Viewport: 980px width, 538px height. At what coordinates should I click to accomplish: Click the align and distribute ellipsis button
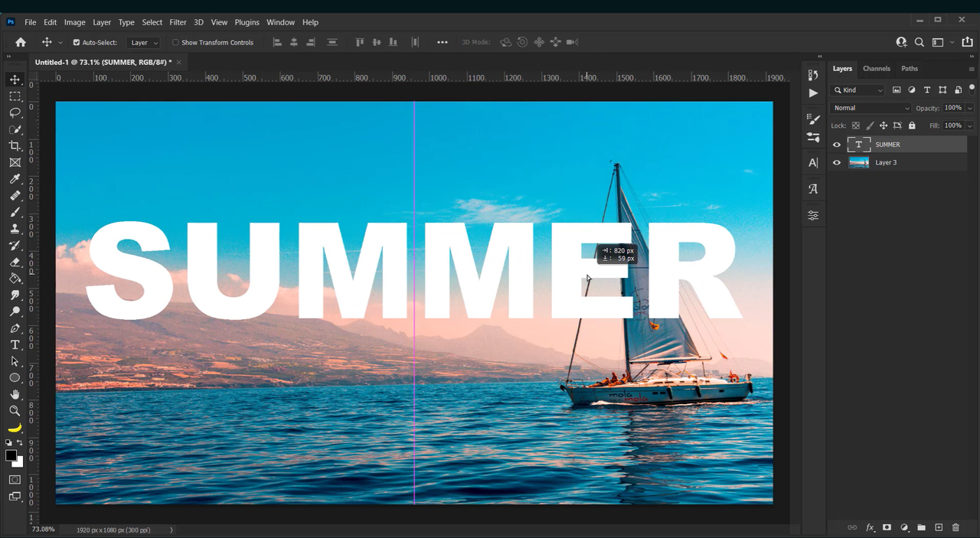(x=442, y=43)
